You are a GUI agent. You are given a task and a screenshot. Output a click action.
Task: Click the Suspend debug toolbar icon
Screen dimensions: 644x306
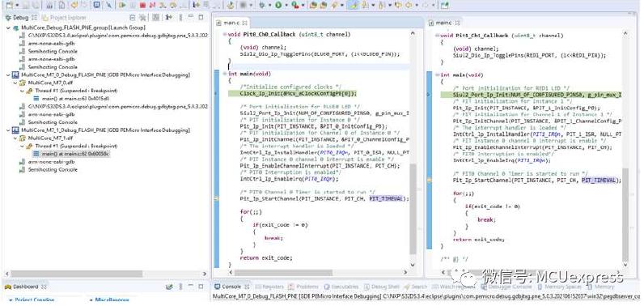[133, 6]
